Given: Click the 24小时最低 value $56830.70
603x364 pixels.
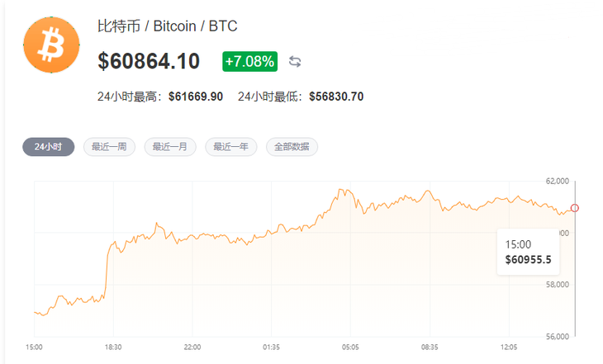Looking at the screenshot, I should 336,97.
